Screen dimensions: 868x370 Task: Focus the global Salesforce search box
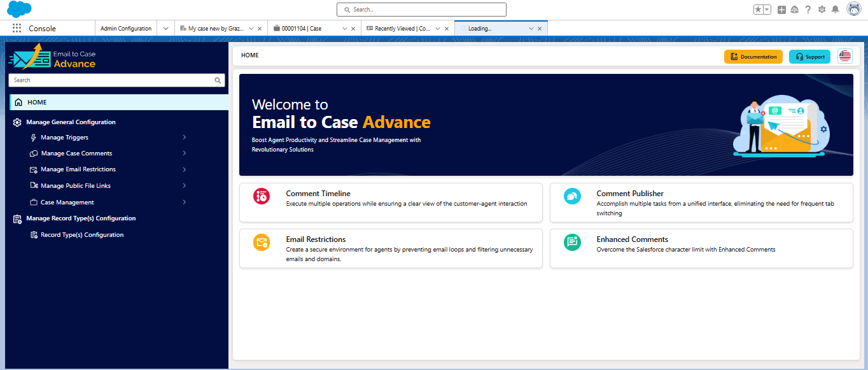click(x=421, y=10)
